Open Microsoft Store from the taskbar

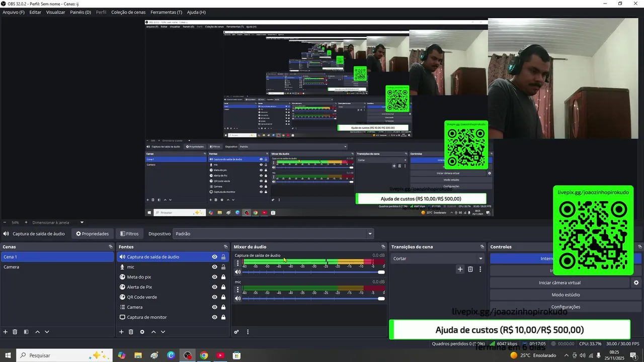pyautogui.click(x=236, y=355)
